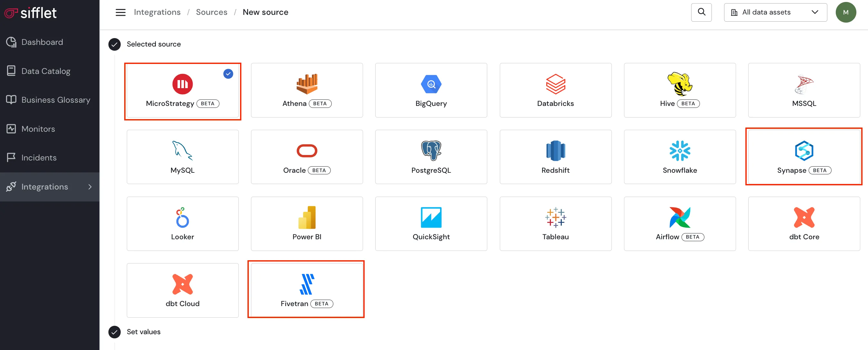The image size is (868, 350).
Task: Click the Selected source step label
Action: point(154,44)
